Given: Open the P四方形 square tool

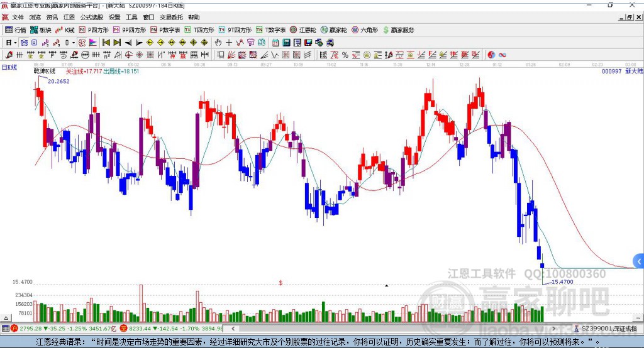Looking at the screenshot, I should click(94, 30).
